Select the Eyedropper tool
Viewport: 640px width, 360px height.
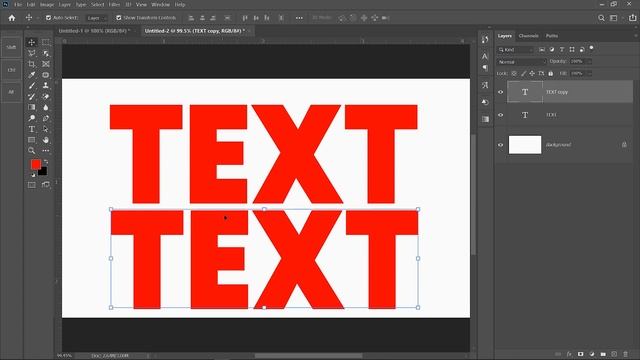(31, 75)
